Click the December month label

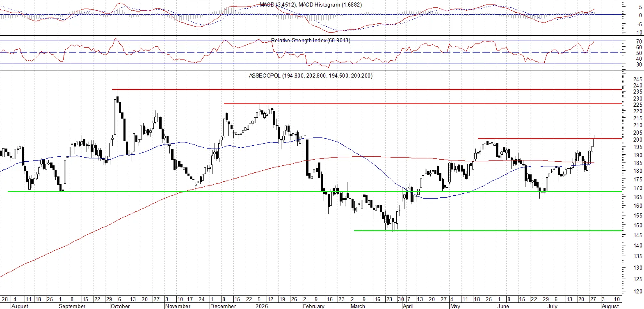pyautogui.click(x=223, y=306)
